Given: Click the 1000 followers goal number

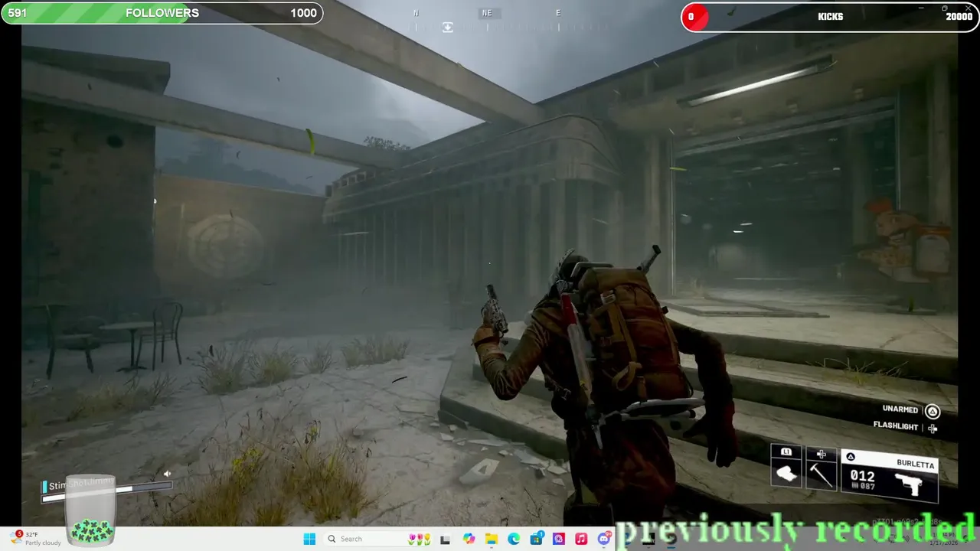Looking at the screenshot, I should [x=303, y=13].
